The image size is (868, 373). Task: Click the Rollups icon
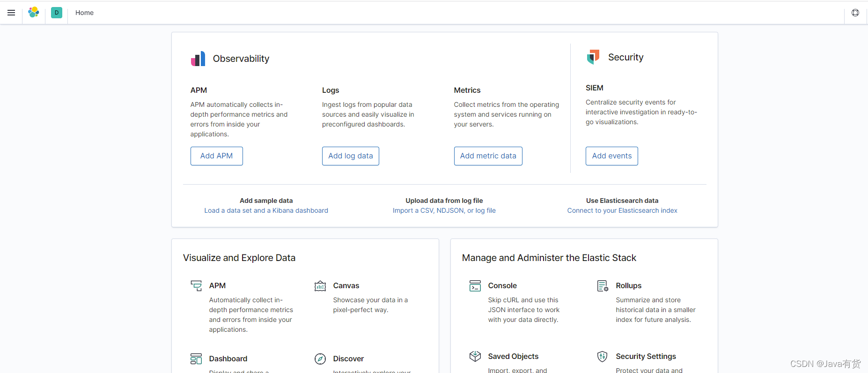click(x=603, y=285)
